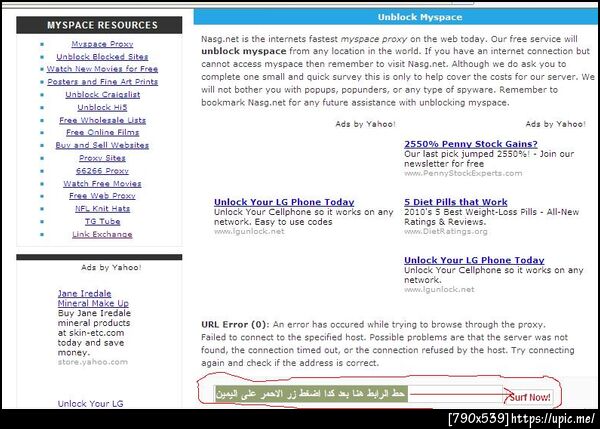
Task: Click www.PennyStockExperts.com ad address
Action: 463,173
